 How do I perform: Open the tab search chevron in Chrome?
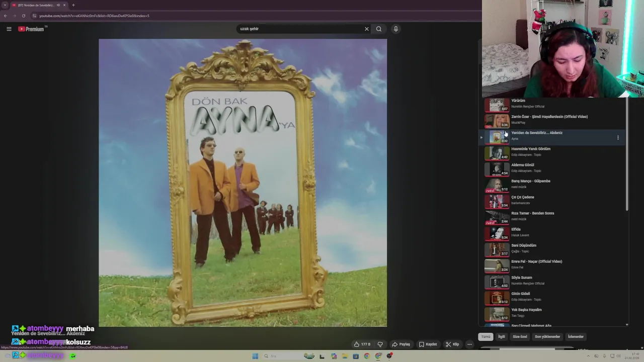5,5
